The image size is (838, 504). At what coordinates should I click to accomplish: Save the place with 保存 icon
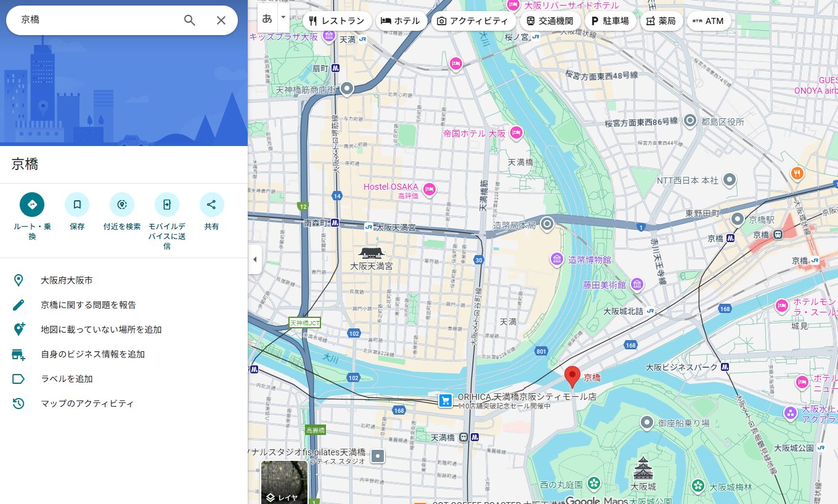point(77,205)
